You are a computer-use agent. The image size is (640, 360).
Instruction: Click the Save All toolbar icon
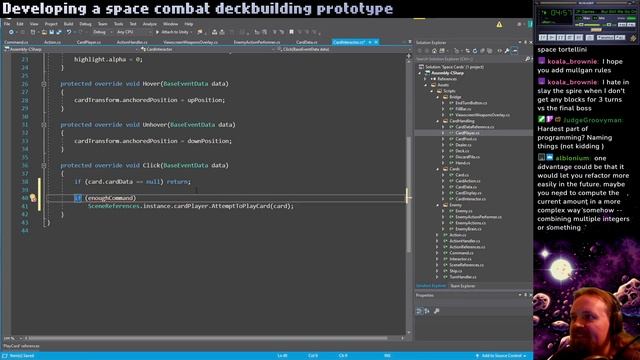click(x=59, y=32)
